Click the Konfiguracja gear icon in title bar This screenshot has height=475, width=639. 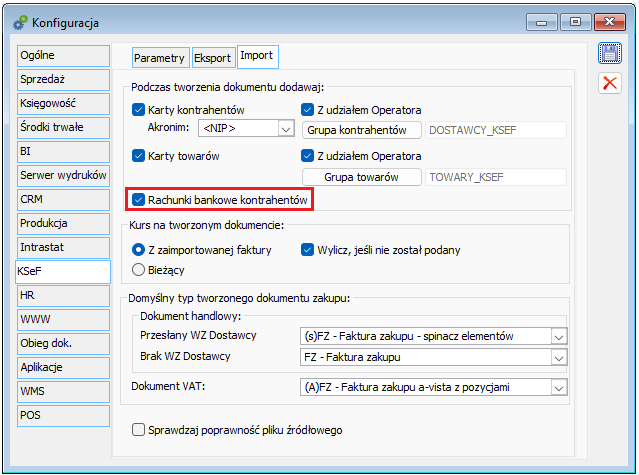(18, 20)
